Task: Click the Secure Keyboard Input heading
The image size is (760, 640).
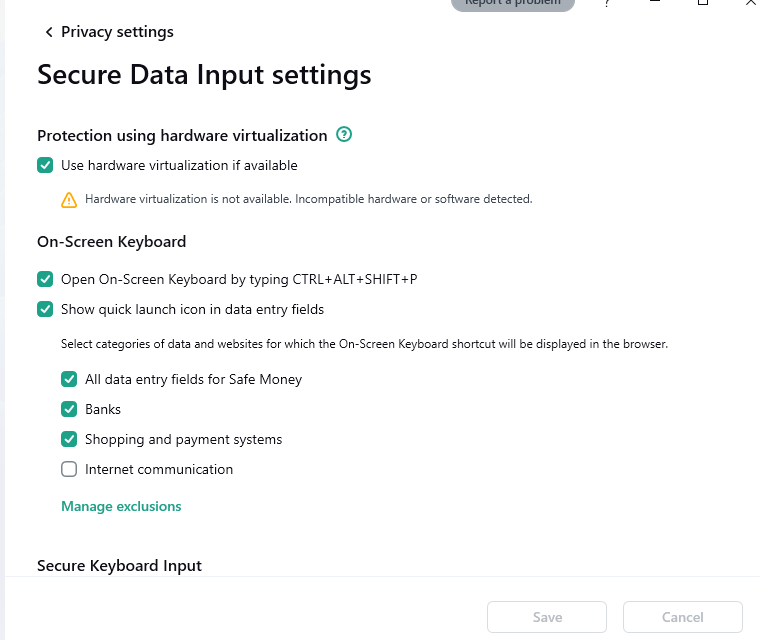Action: (119, 566)
